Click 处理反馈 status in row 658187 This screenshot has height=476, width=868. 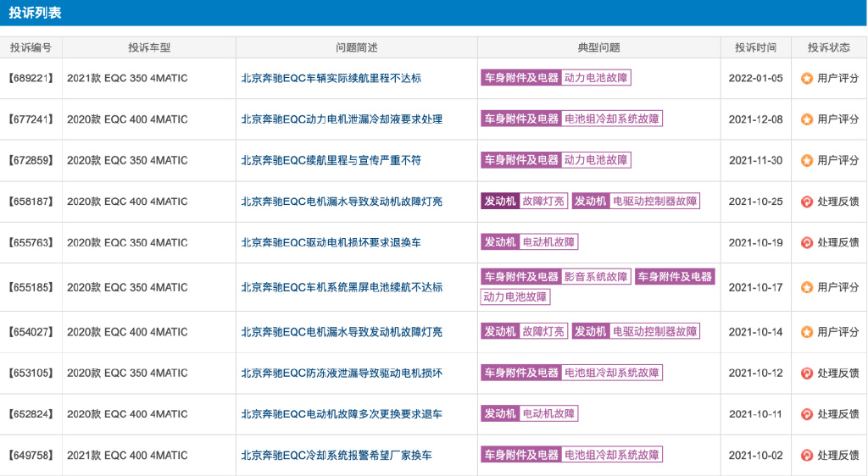coord(838,202)
